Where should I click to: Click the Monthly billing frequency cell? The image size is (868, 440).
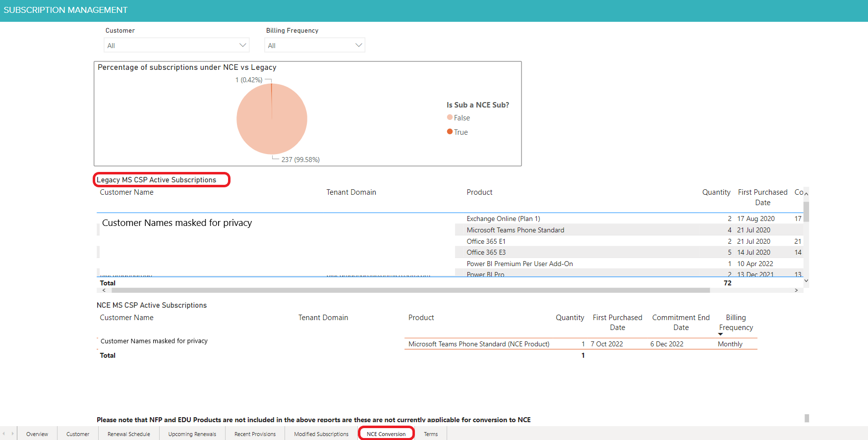click(730, 344)
